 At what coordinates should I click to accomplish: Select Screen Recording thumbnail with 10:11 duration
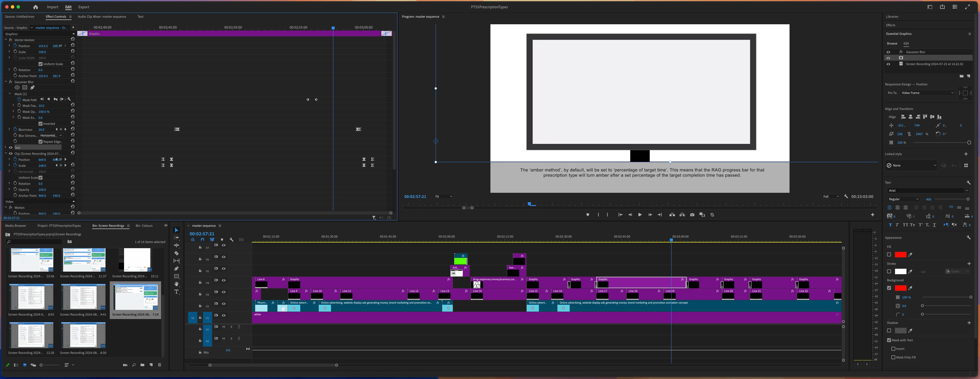point(135,260)
